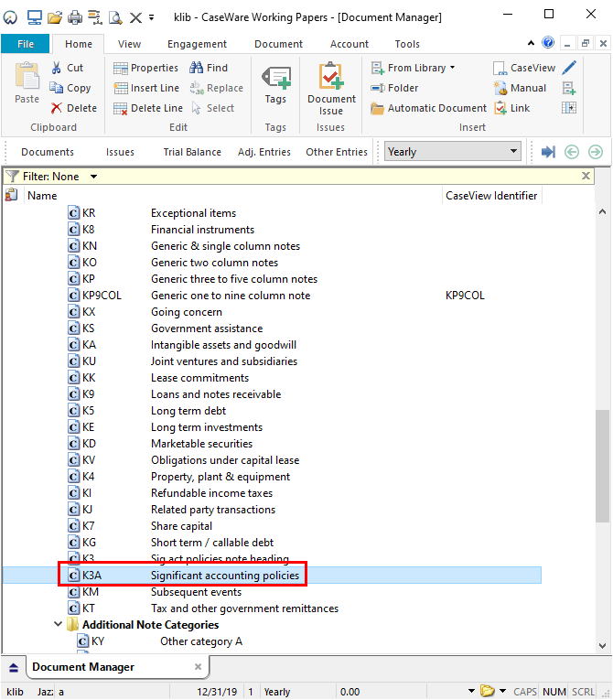613x700 pixels.
Task: Switch to the Tools ribbon tab
Action: (x=407, y=44)
